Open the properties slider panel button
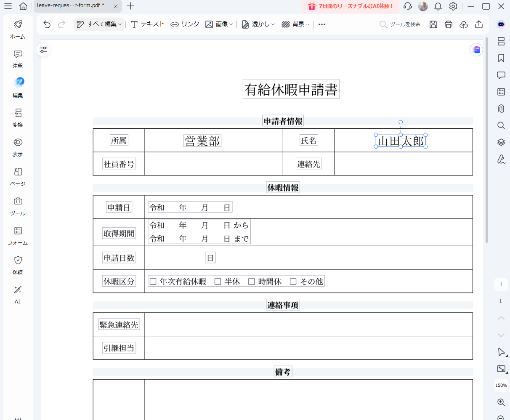The image size is (510, 420). pyautogui.click(x=43, y=50)
